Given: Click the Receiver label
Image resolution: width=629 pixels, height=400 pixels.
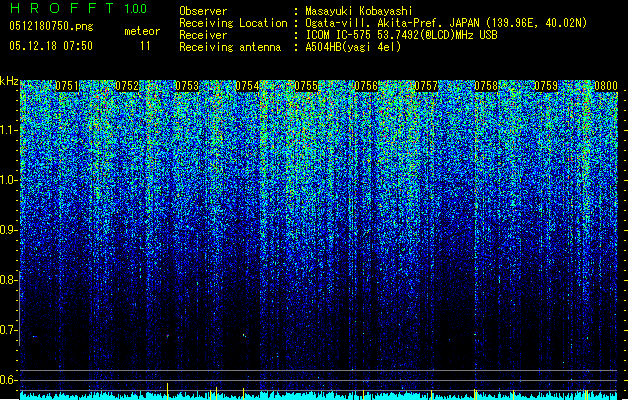Looking at the screenshot, I should (203, 35).
